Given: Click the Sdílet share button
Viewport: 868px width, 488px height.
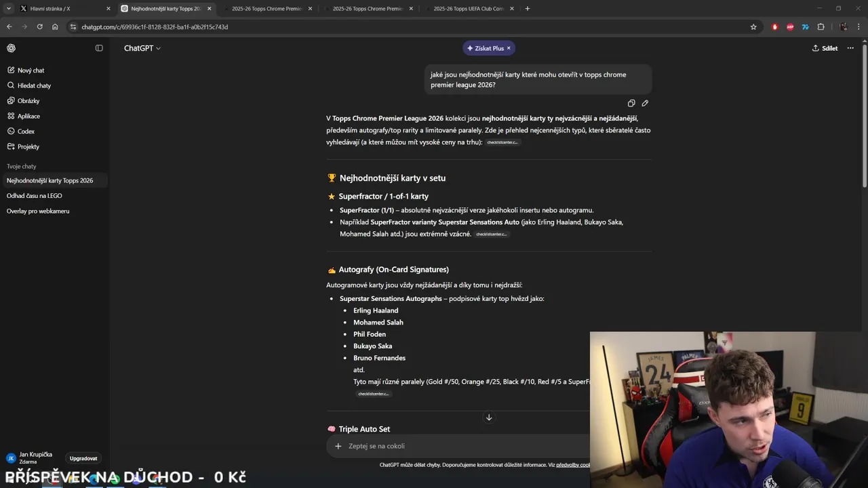Looking at the screenshot, I should (x=825, y=48).
